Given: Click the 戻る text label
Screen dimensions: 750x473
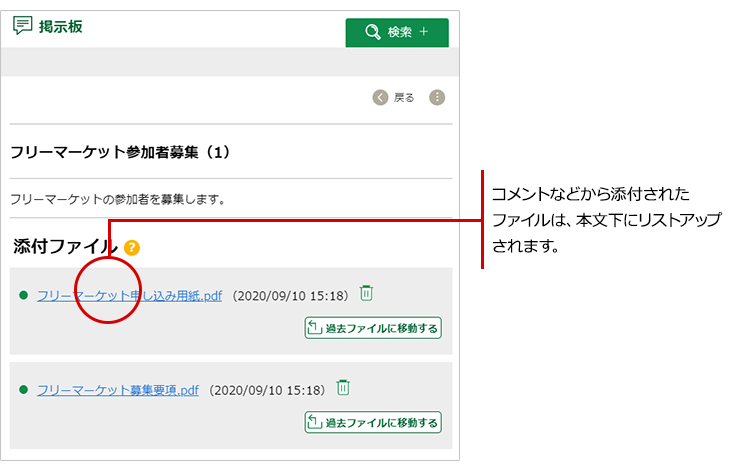Looking at the screenshot, I should coord(404,98).
